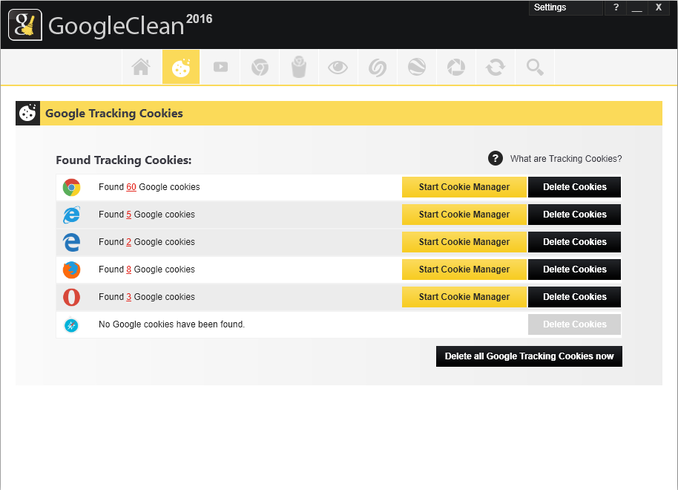Viewport: 678px width, 490px height.
Task: Open the refresh arrows toolbar icon
Action: coord(496,67)
